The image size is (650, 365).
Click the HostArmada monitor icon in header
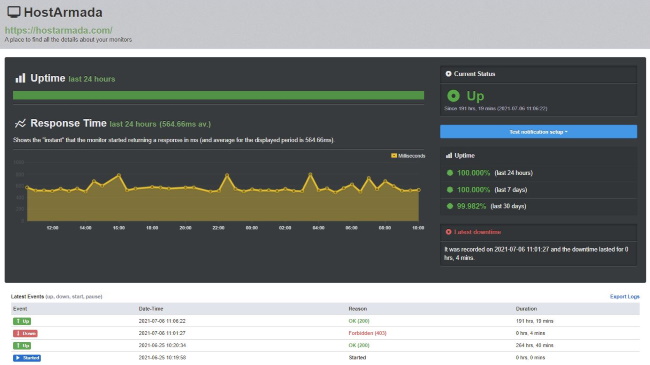pyautogui.click(x=14, y=12)
